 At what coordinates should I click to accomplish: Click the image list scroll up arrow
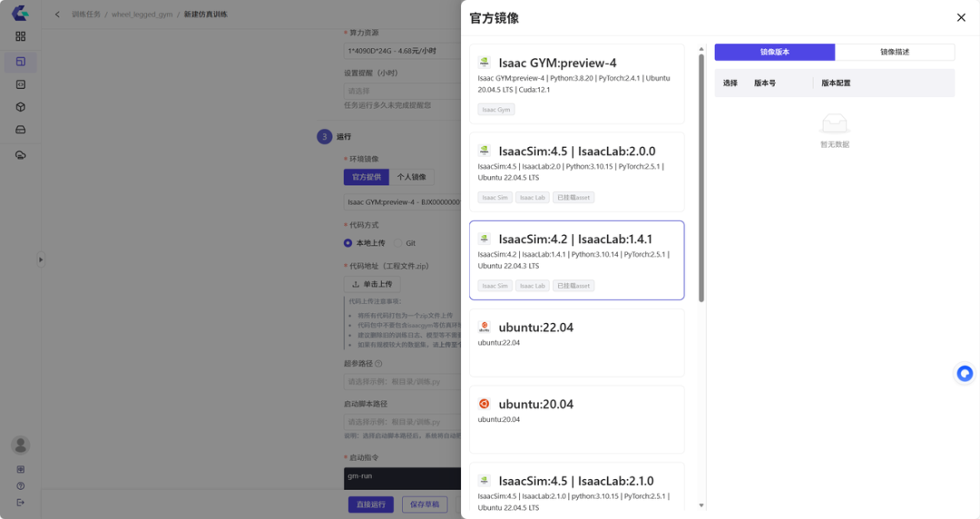point(701,49)
